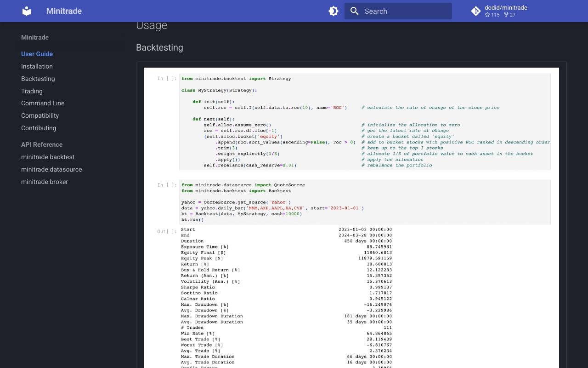Open the Compatibility section link

click(x=40, y=115)
